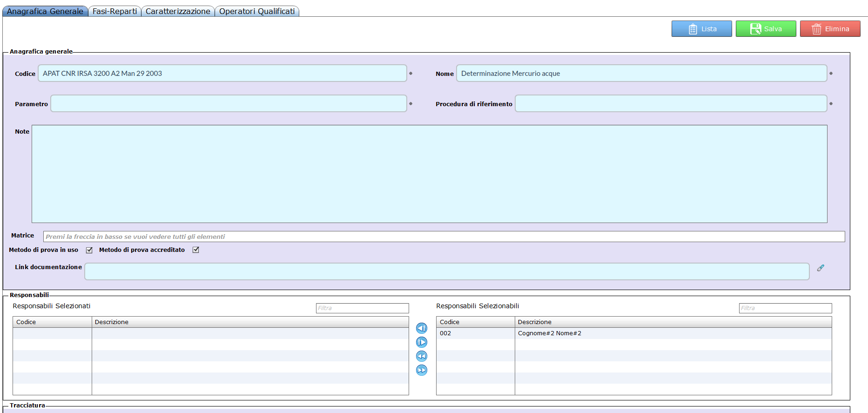Screen dimensions: 868x413
Task: Toggle the Metodo di prova in uso checkbox
Action: pyautogui.click(x=89, y=250)
